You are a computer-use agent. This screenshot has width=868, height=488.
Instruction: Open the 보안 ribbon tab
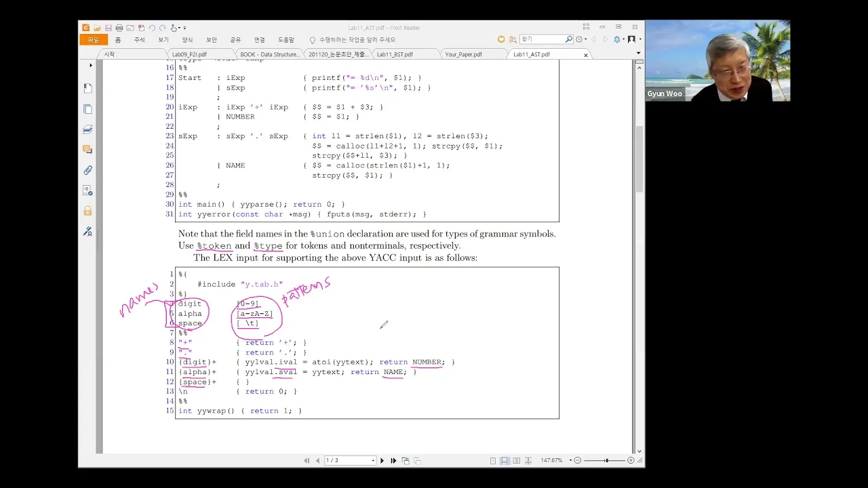pyautogui.click(x=212, y=40)
